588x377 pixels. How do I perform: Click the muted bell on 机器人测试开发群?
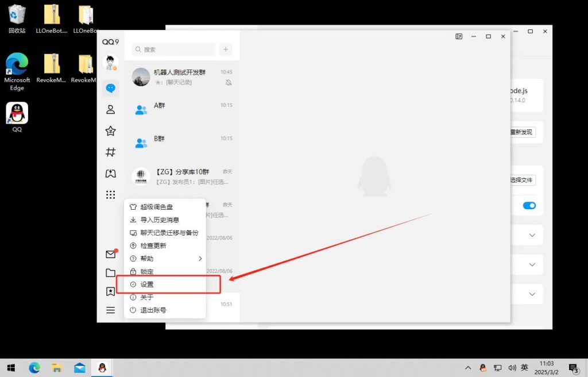[229, 82]
